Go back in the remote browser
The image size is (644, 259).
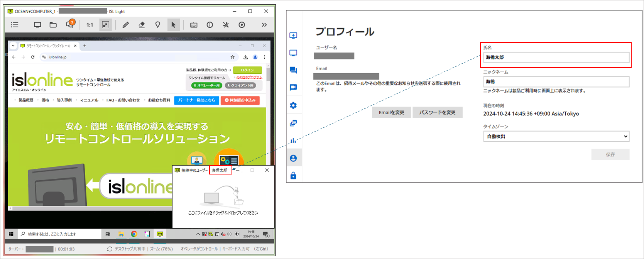coord(14,57)
